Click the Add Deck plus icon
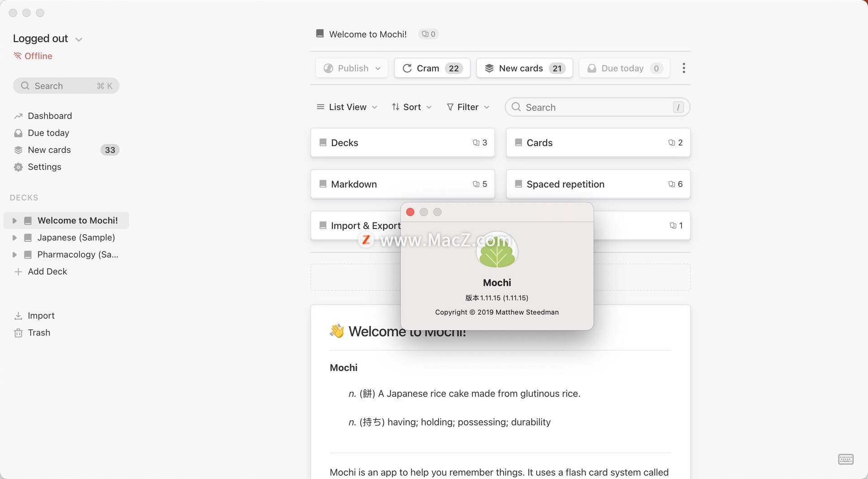 pos(18,271)
